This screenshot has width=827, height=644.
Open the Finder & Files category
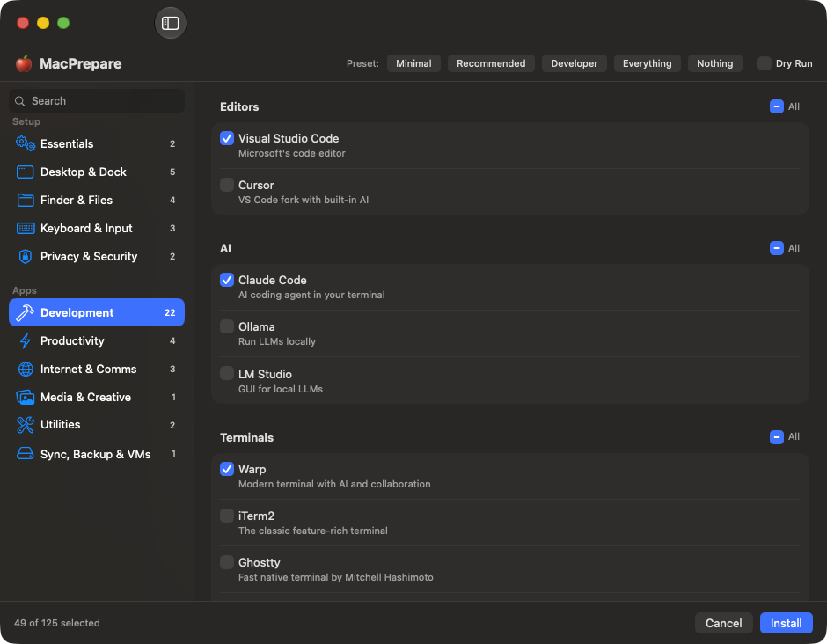click(x=97, y=200)
